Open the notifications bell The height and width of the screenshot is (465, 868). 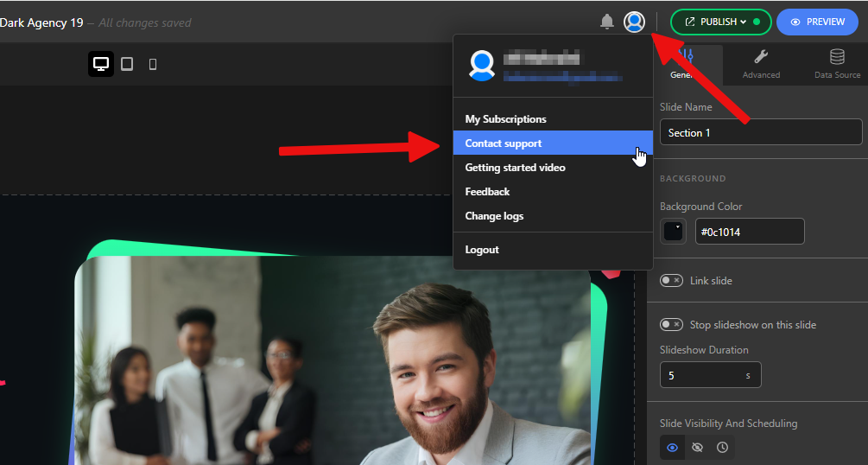pos(606,22)
